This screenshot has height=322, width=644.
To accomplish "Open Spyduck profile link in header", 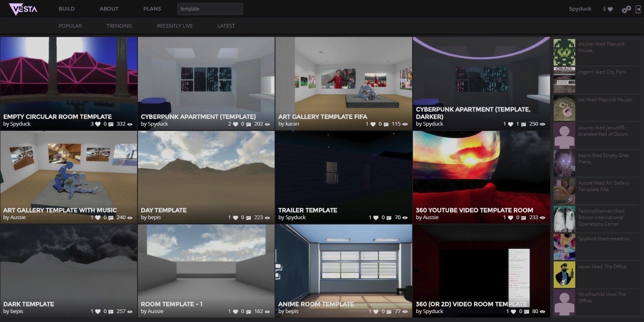I will point(580,9).
